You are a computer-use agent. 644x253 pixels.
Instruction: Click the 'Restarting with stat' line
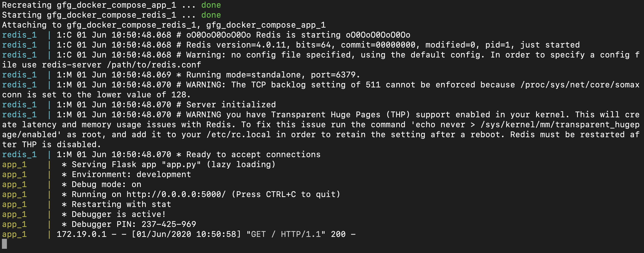(121, 204)
